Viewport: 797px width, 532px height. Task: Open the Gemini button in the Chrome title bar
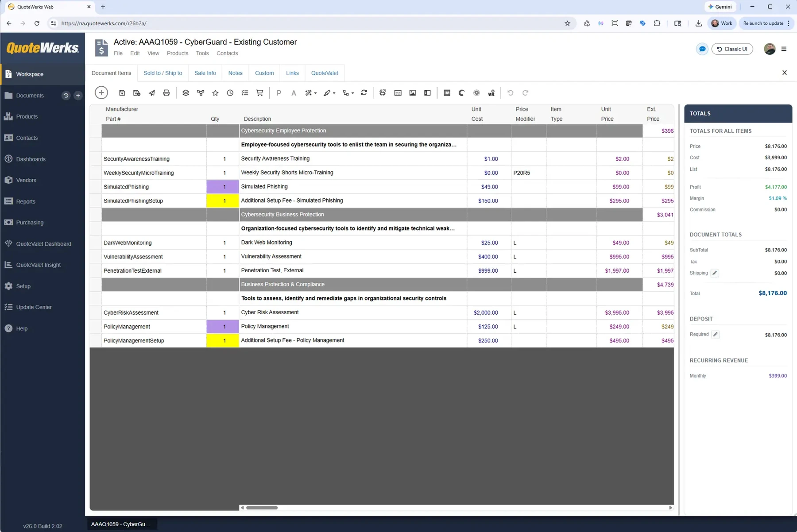point(720,7)
